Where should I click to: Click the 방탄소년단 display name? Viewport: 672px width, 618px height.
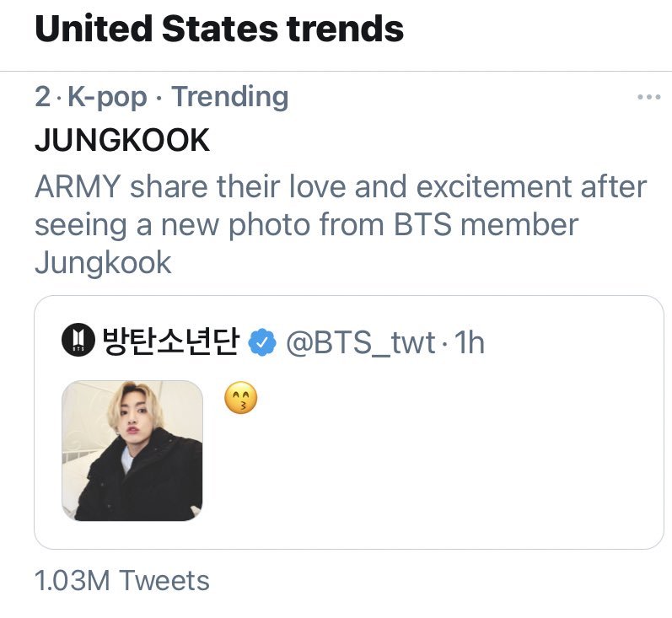click(x=171, y=341)
